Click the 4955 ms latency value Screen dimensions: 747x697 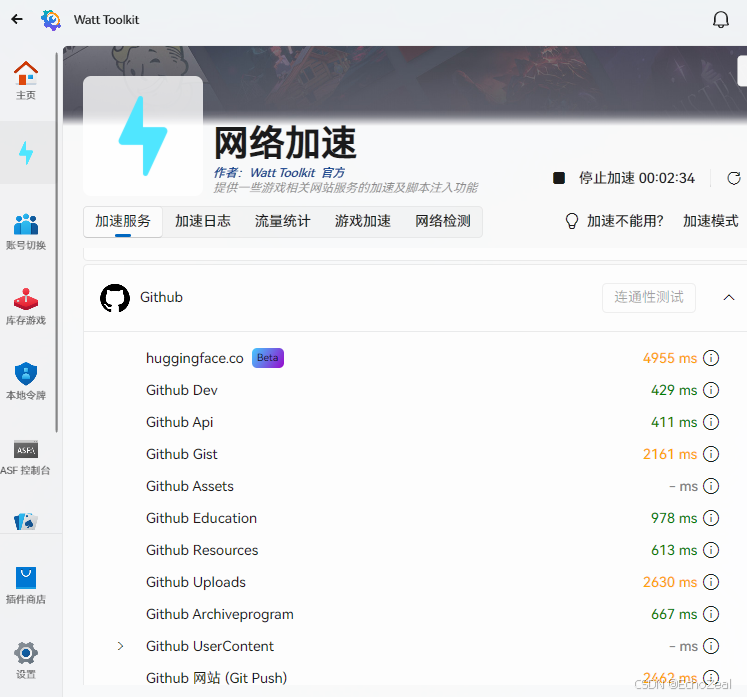pos(670,358)
